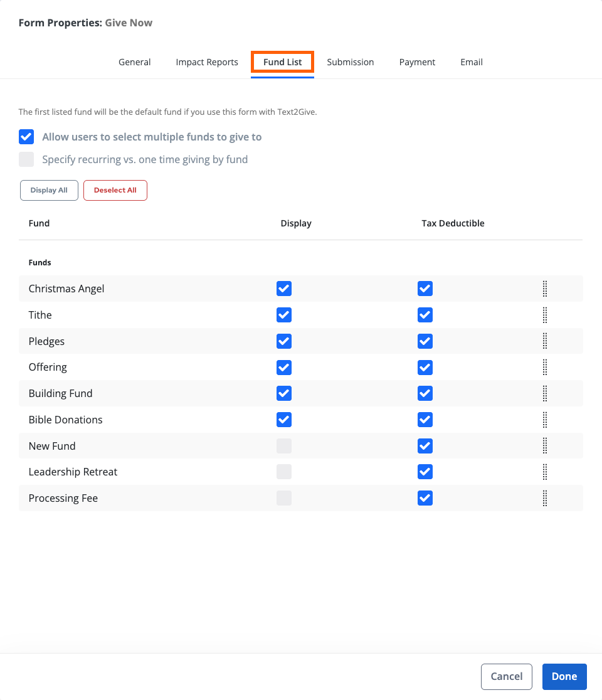Open the Payment tab
The image size is (602, 700).
417,62
